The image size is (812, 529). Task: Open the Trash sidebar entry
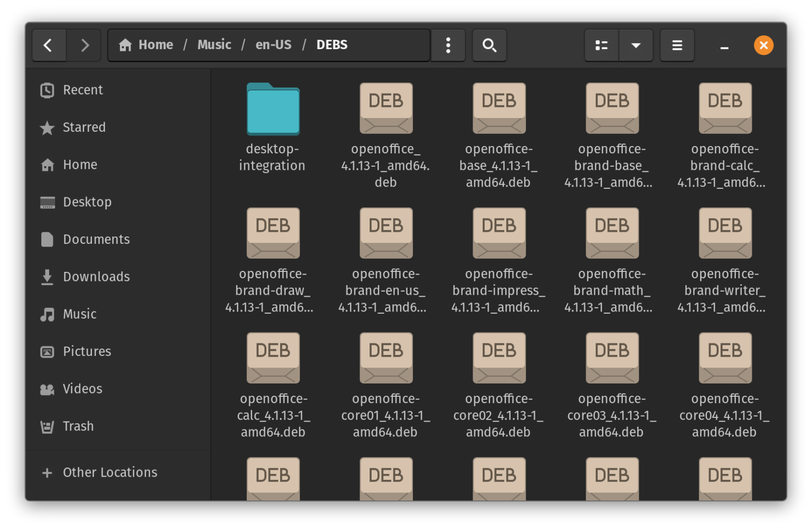point(78,426)
